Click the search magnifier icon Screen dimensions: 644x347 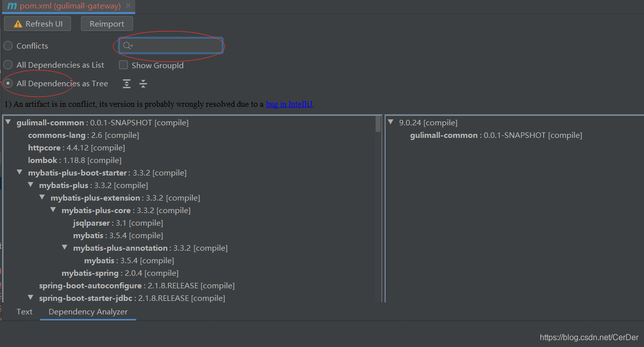pyautogui.click(x=127, y=46)
